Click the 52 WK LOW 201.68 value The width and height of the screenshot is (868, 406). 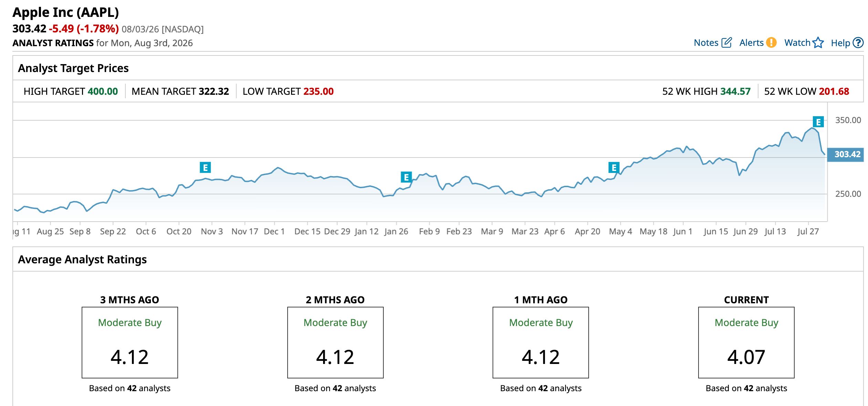pyautogui.click(x=834, y=91)
